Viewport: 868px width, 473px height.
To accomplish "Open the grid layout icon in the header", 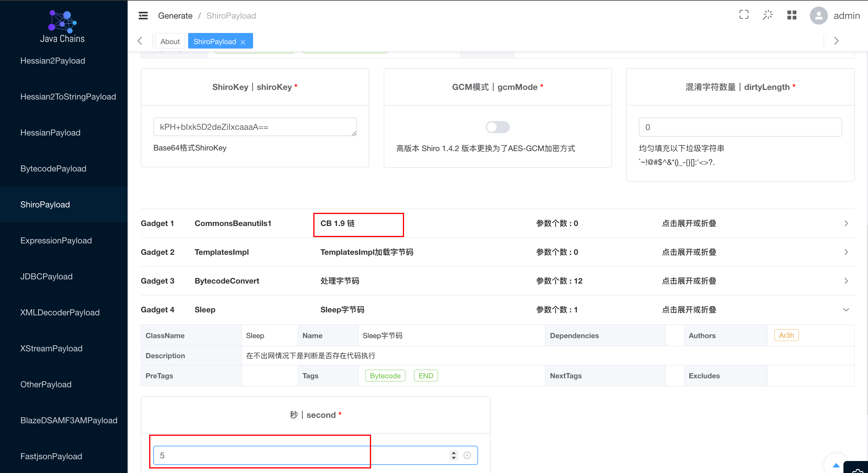I will coord(792,15).
